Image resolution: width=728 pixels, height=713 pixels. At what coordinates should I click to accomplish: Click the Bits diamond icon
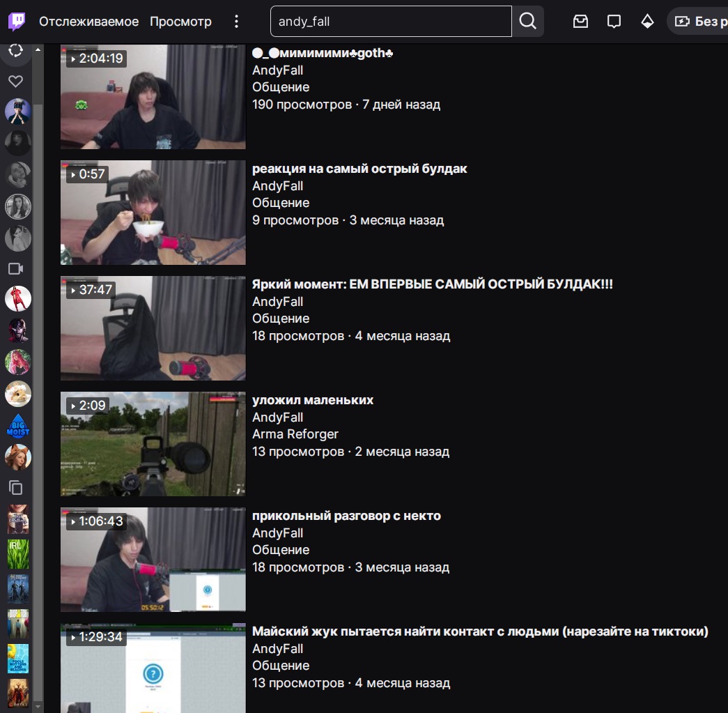point(647,22)
